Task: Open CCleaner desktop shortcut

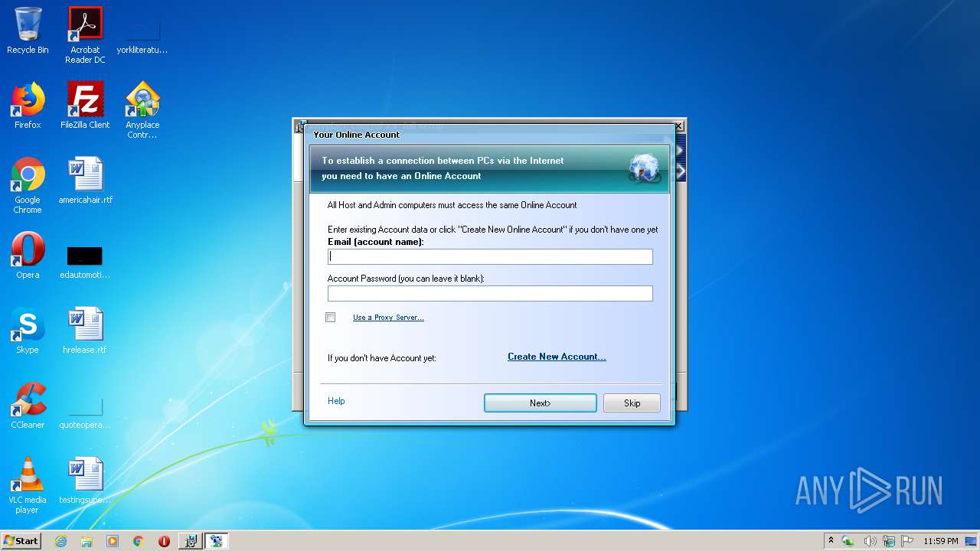Action: 28,406
